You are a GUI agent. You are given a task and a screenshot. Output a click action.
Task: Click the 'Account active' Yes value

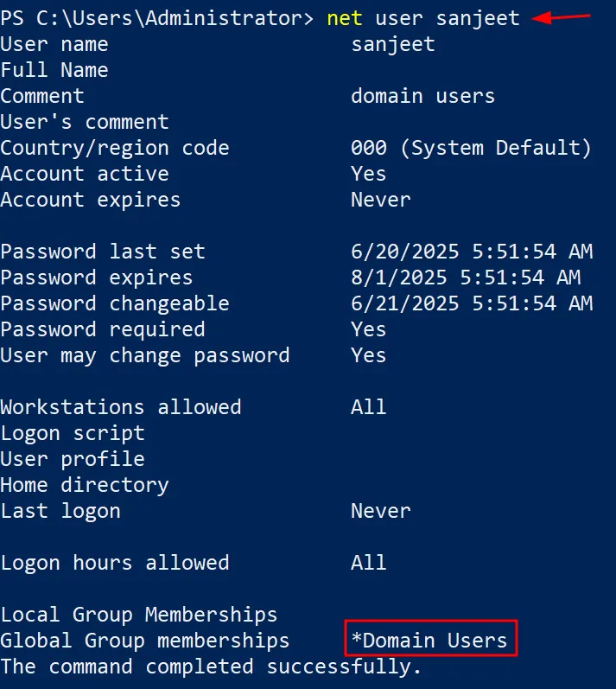(x=368, y=174)
